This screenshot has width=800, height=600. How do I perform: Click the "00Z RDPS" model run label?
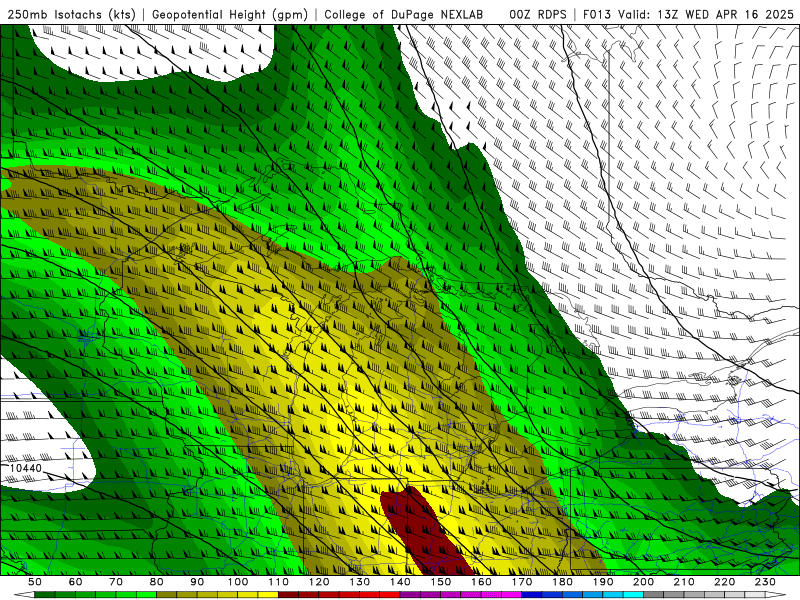point(538,15)
